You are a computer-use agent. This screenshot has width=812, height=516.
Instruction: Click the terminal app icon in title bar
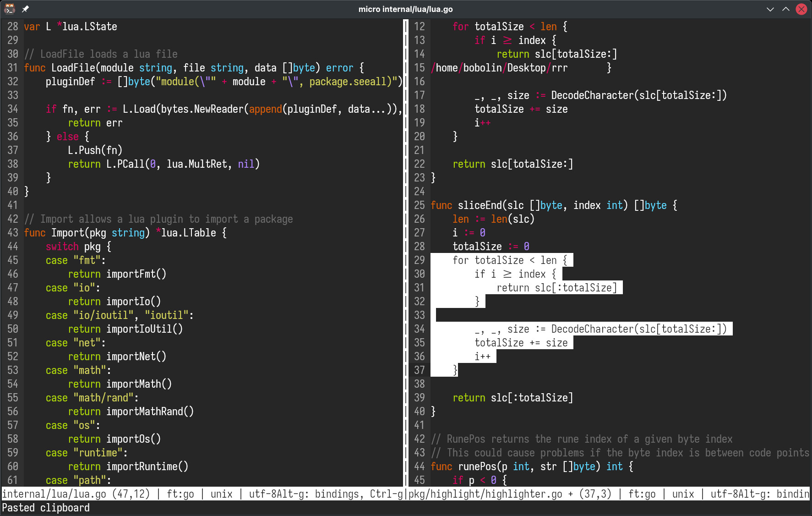tap(10, 9)
